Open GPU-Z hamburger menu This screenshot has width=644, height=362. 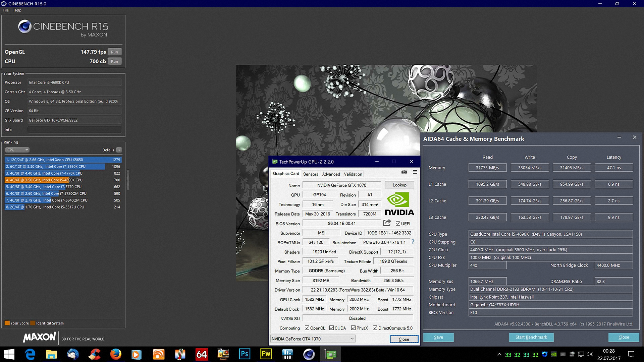click(x=415, y=172)
